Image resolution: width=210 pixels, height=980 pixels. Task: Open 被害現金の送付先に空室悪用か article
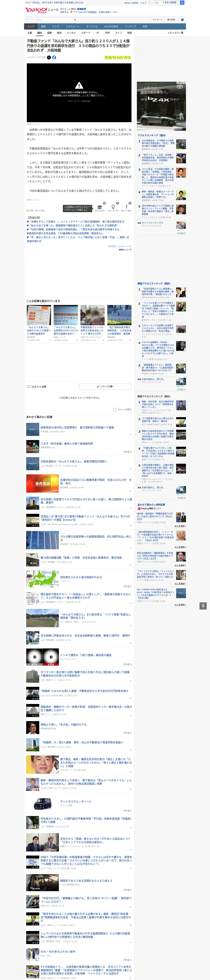click(77, 427)
